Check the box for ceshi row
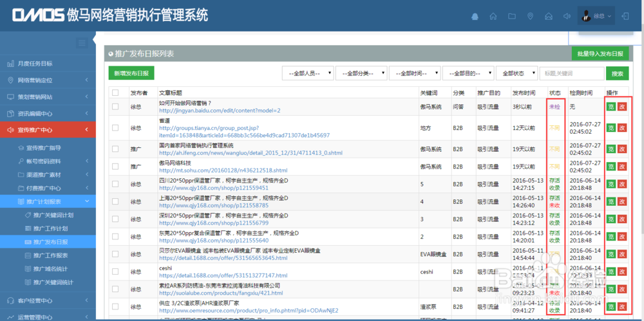This screenshot has width=644, height=321. click(x=115, y=271)
